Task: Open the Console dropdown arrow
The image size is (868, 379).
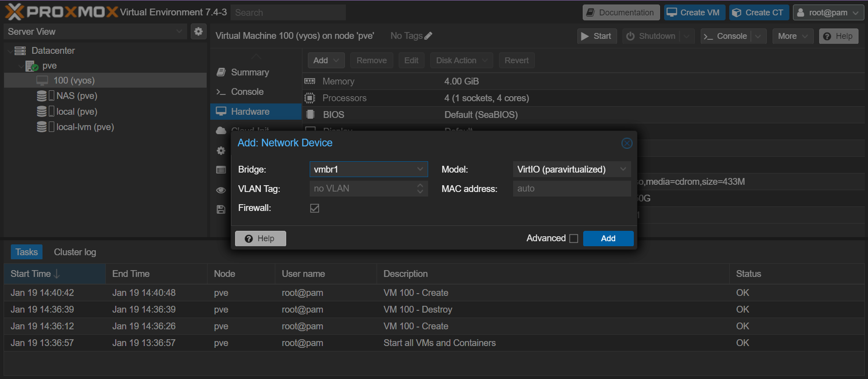Action: tap(758, 36)
